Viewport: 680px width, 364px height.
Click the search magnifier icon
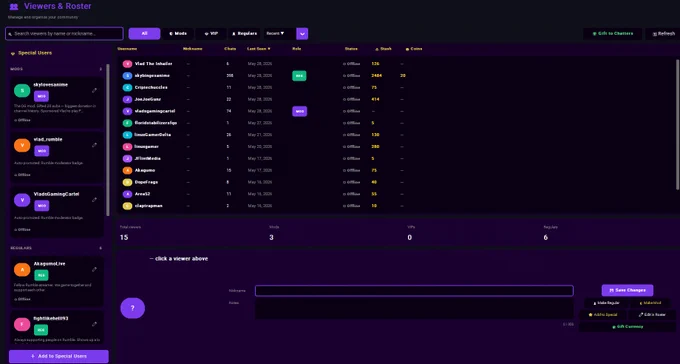tap(11, 33)
